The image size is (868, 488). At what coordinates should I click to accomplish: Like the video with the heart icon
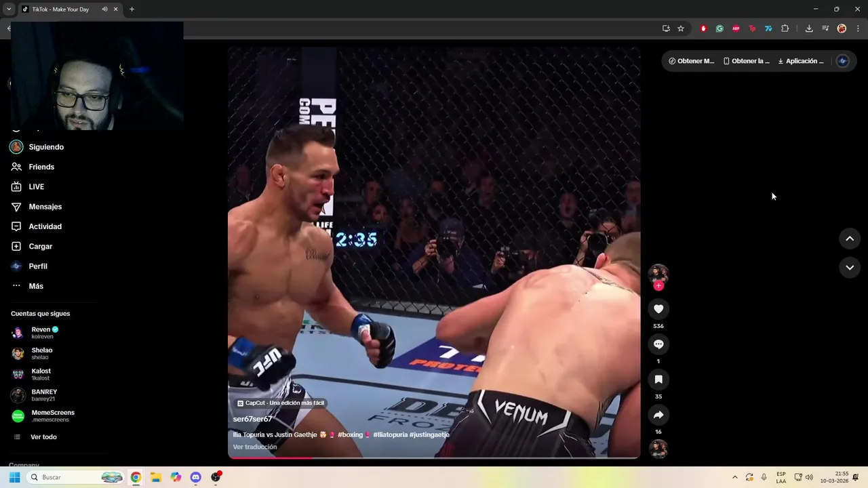tap(658, 309)
